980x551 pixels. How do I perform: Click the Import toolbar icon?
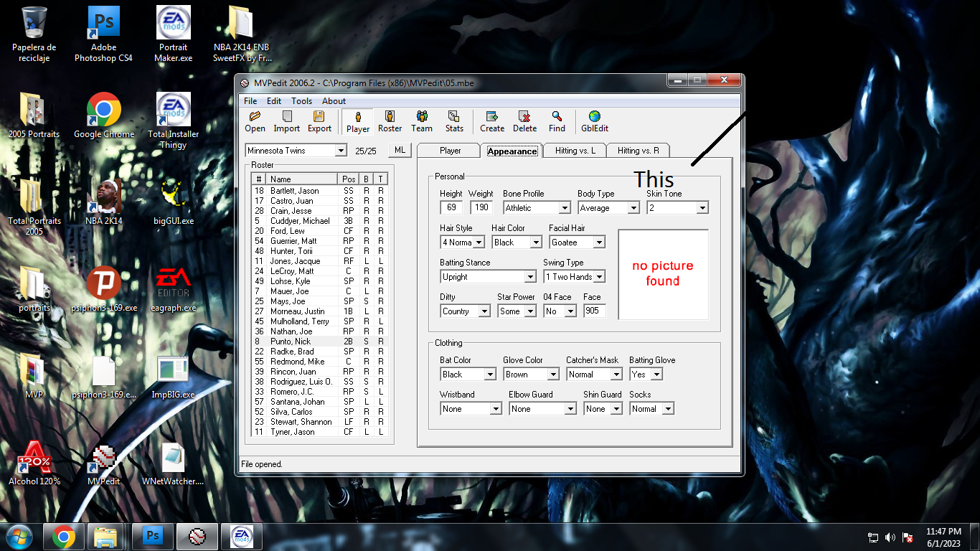pos(287,121)
